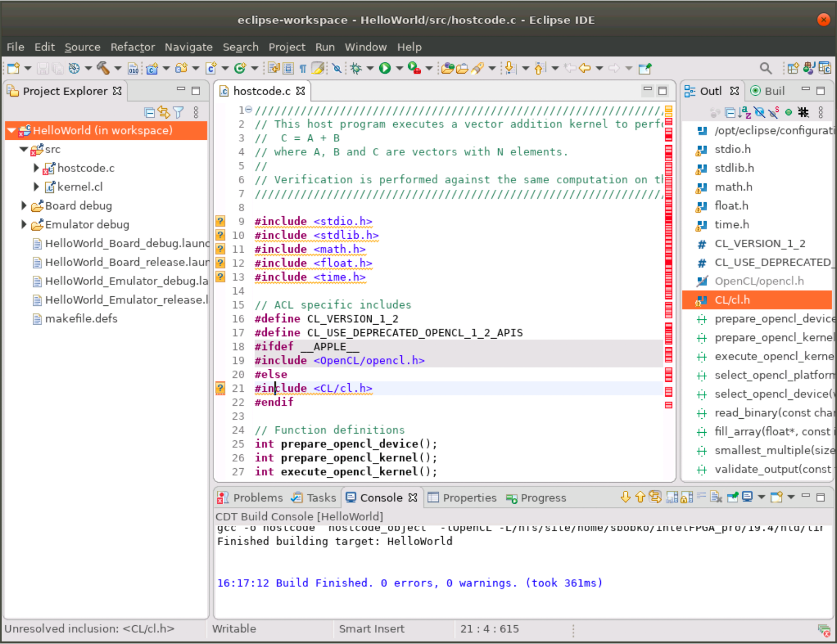Image resolution: width=837 pixels, height=644 pixels.
Task: Open the Run button dropdown arrow
Action: pos(399,68)
